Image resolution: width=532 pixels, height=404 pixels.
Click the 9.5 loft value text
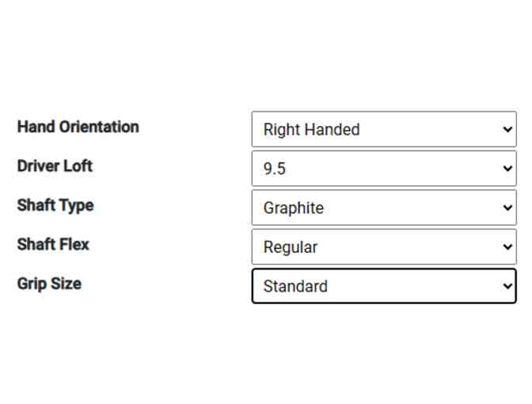click(275, 170)
